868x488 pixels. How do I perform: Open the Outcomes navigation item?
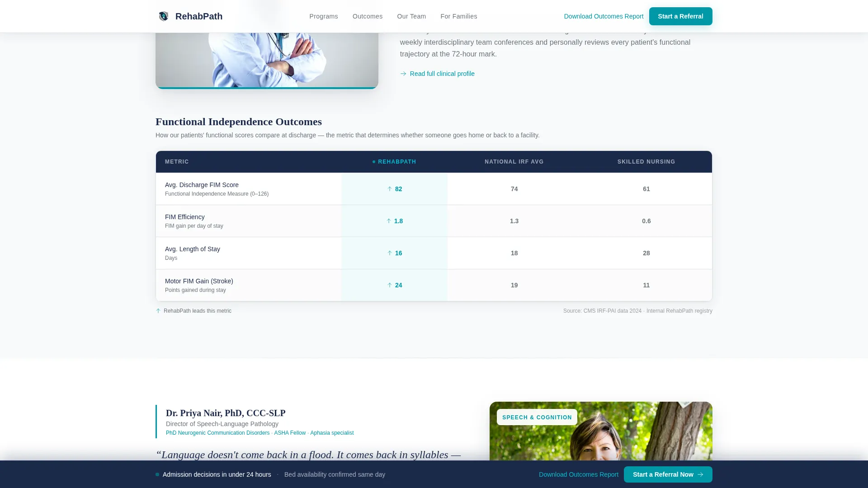pos(368,16)
